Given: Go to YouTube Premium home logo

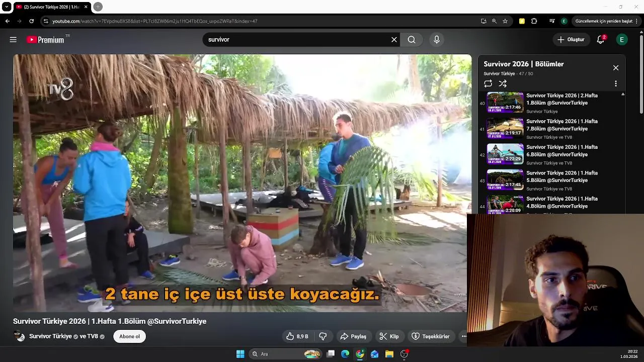Looking at the screenshot, I should pos(45,40).
